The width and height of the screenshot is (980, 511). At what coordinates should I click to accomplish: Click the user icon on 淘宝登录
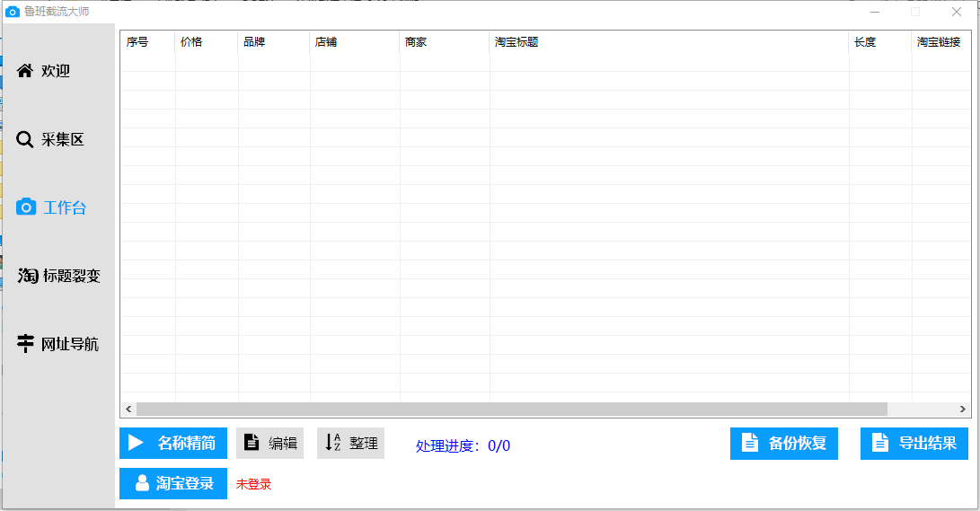142,483
